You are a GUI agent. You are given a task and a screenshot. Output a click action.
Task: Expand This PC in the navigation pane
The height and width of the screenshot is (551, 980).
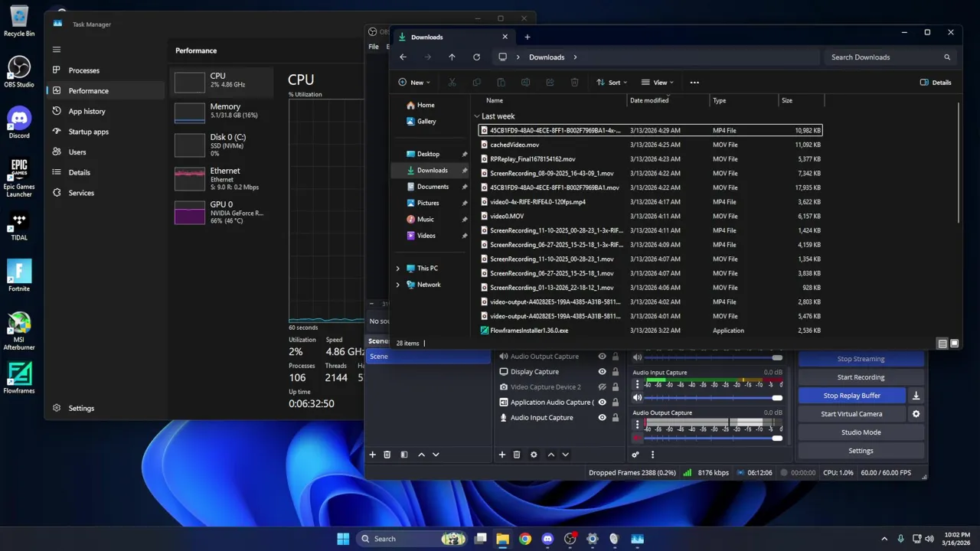click(397, 269)
